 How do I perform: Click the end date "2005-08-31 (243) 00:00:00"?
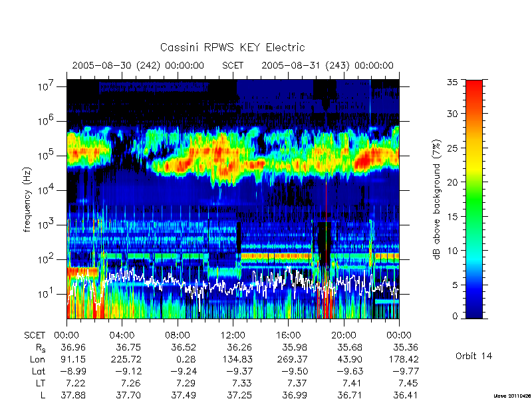point(327,65)
